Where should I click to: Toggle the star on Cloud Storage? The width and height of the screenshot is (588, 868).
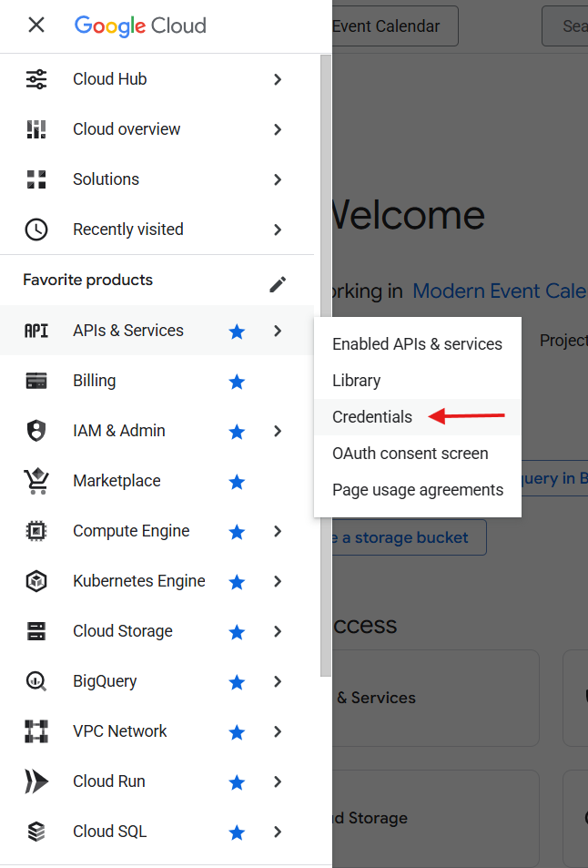coord(237,630)
